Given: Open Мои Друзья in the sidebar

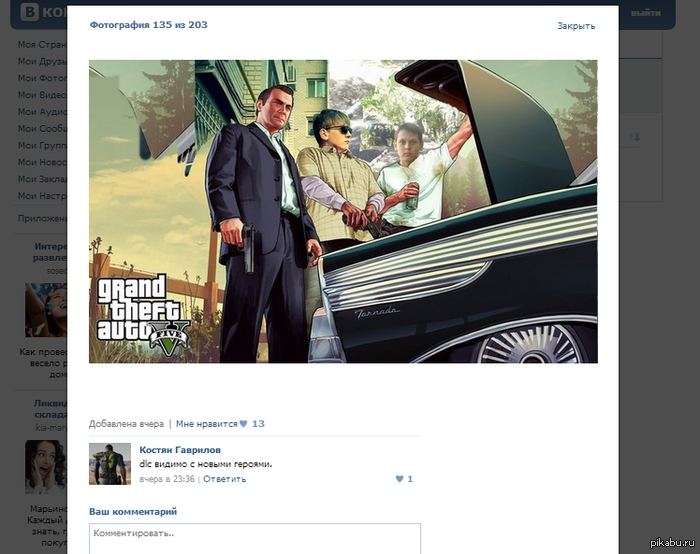Looking at the screenshot, I should tap(42, 61).
